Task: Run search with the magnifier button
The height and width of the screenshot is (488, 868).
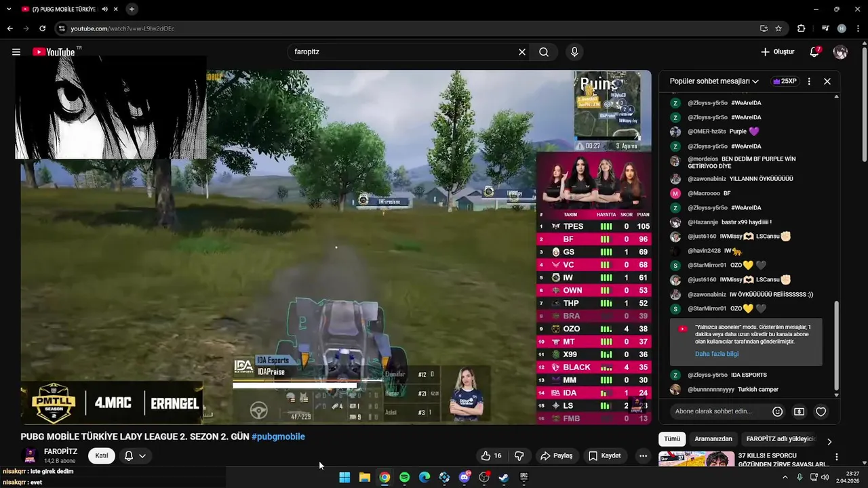Action: (x=544, y=52)
